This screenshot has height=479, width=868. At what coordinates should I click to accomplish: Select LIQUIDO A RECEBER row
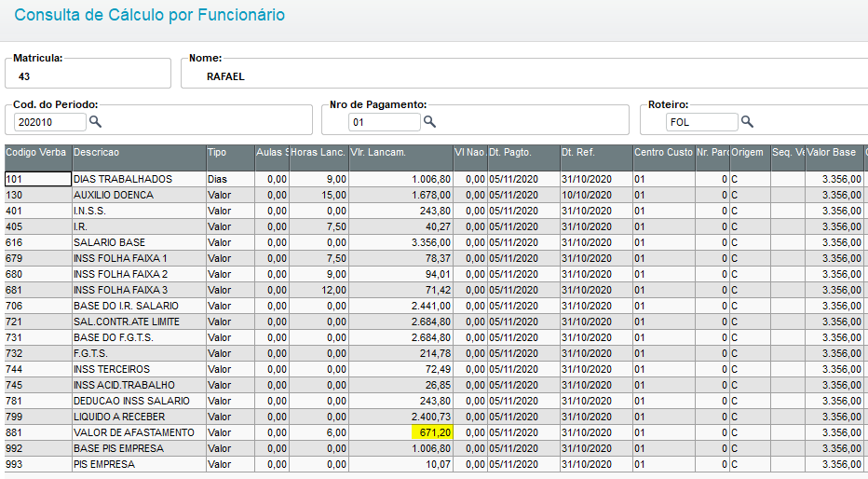point(433,417)
